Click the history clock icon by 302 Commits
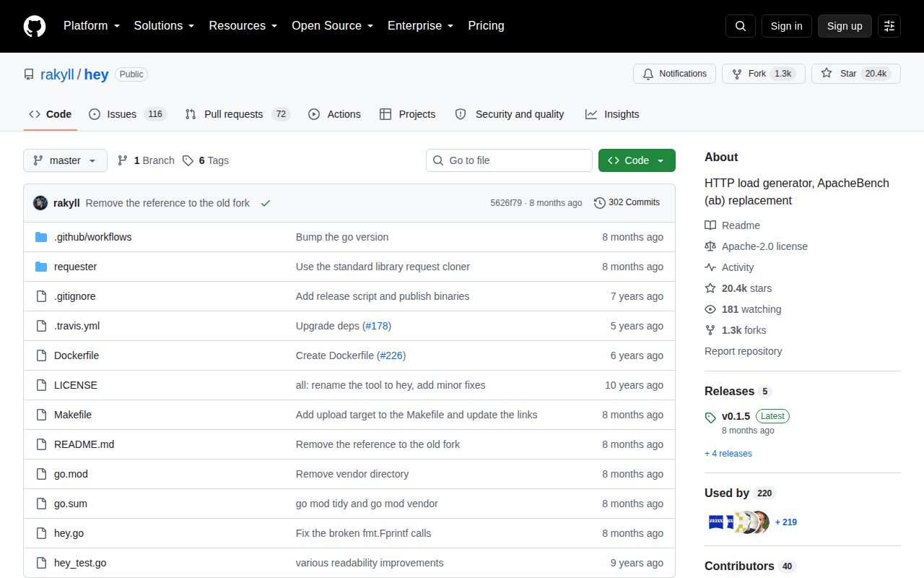 point(599,203)
